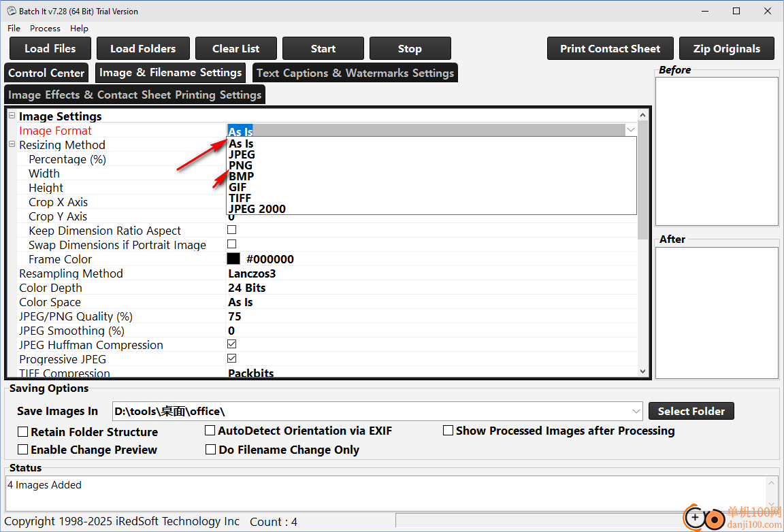The height and width of the screenshot is (532, 784).
Task: Open Image Effects & Contact Sheet Printing tab
Action: 135,95
